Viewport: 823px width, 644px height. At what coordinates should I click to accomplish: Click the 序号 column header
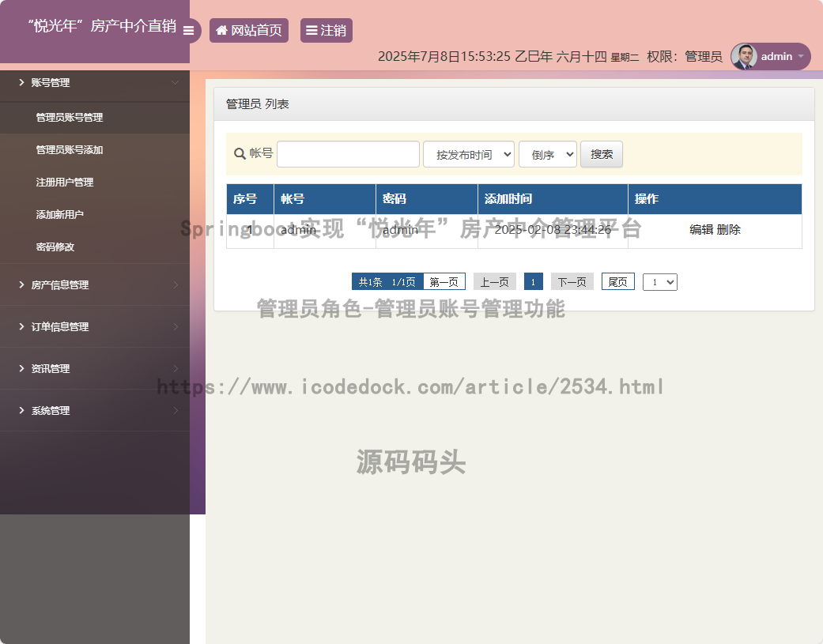251,199
